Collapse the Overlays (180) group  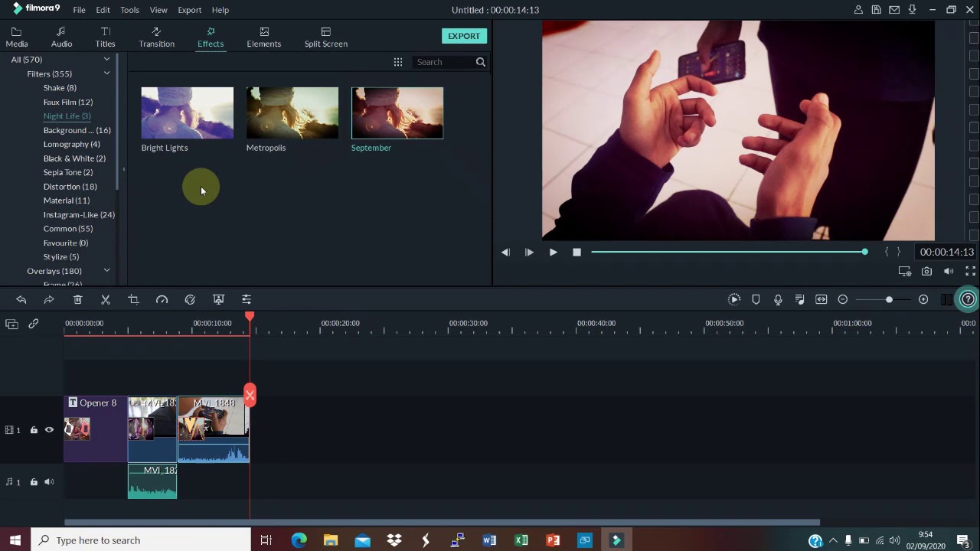pyautogui.click(x=106, y=271)
